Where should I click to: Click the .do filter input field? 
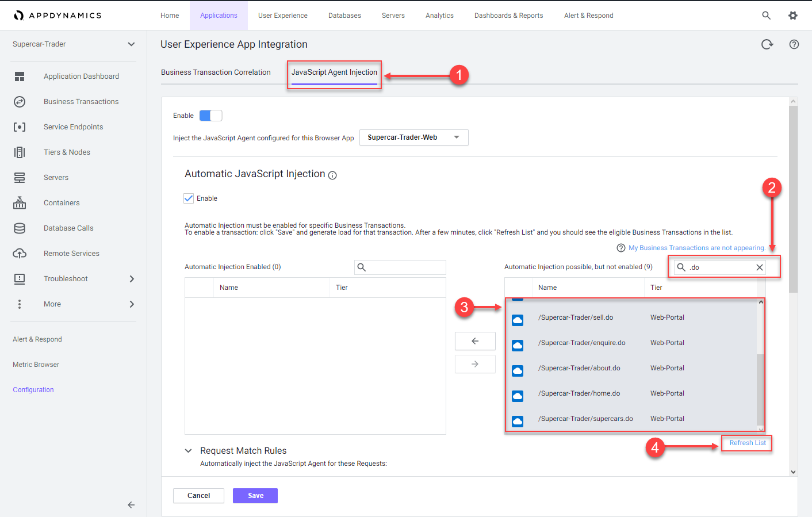tap(720, 267)
